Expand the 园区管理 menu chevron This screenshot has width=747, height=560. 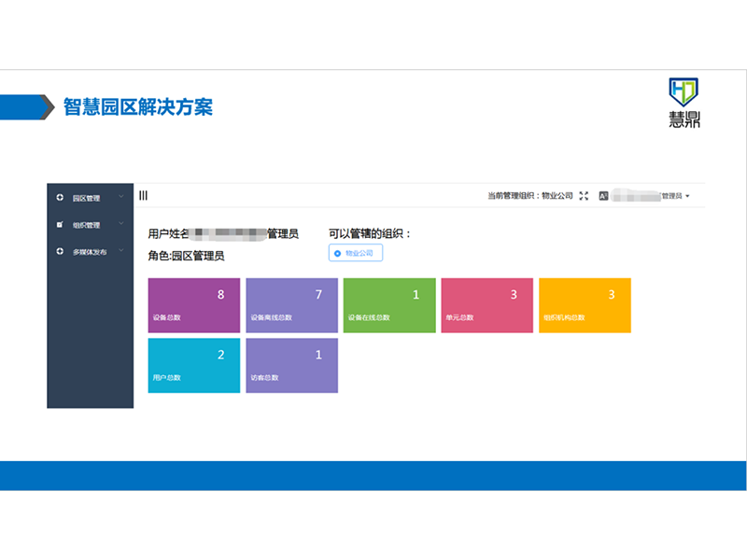click(x=121, y=197)
